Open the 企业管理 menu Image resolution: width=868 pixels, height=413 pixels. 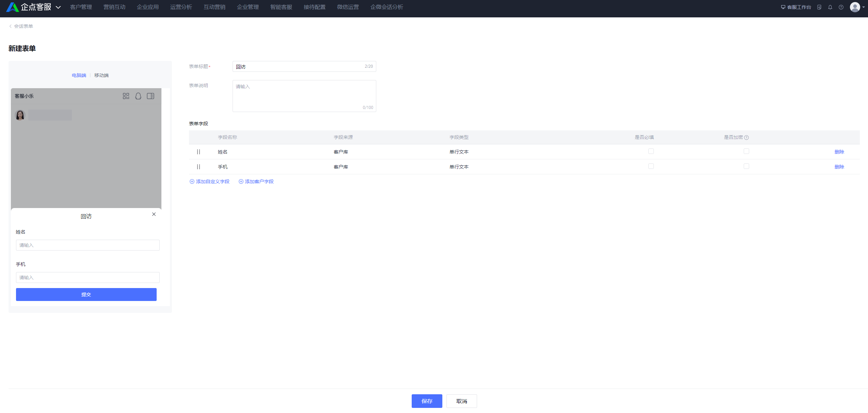[x=248, y=7]
